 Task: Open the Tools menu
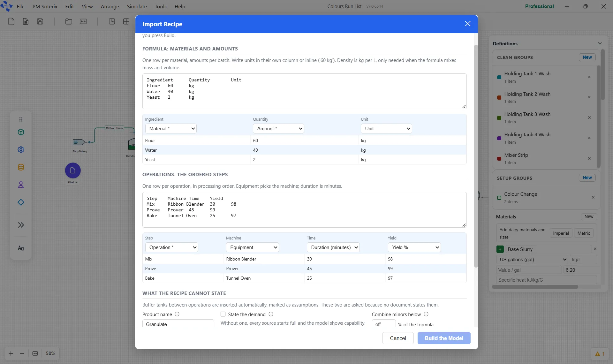pos(161,6)
